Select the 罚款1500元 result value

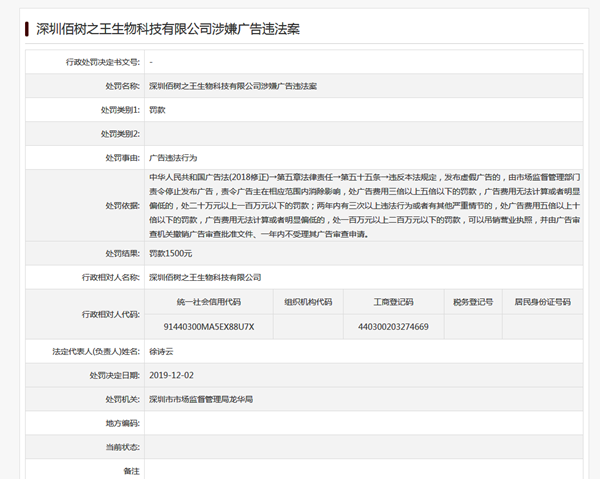point(170,253)
